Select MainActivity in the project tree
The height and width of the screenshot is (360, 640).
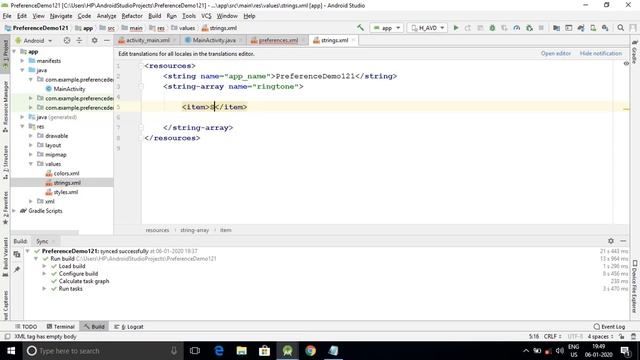point(69,89)
